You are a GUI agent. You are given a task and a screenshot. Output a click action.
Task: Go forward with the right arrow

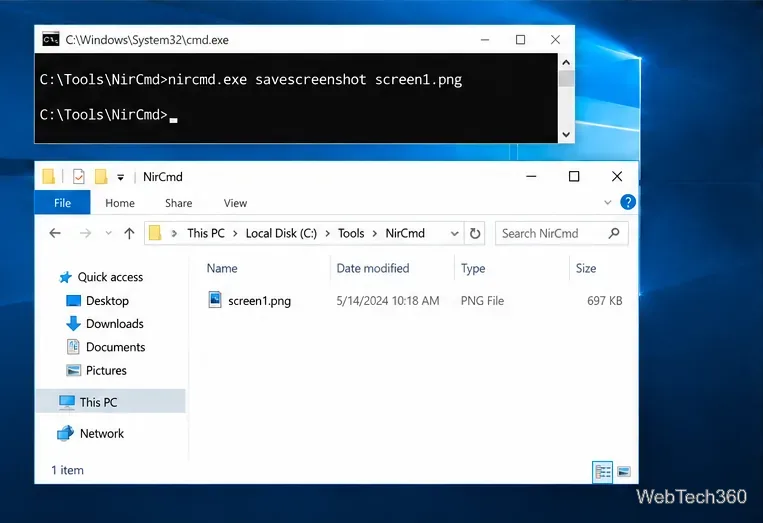(85, 234)
